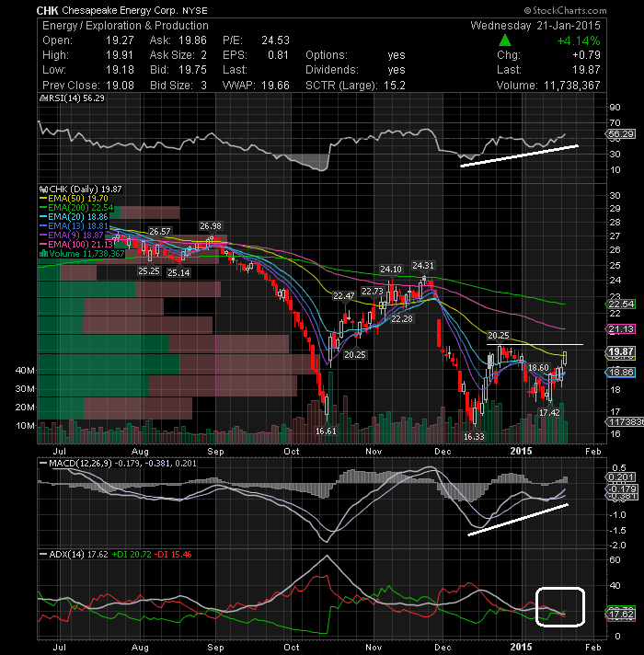Screen dimensions: 644x655
Task: Click the 17.42 January low label
Action: point(549,413)
